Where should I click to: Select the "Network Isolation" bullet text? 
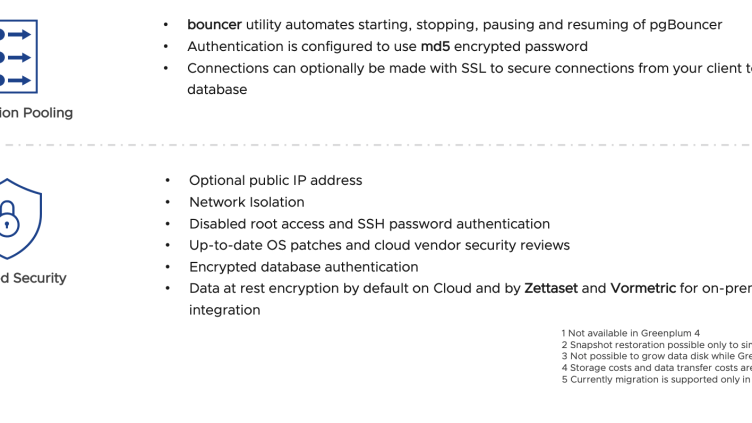246,202
